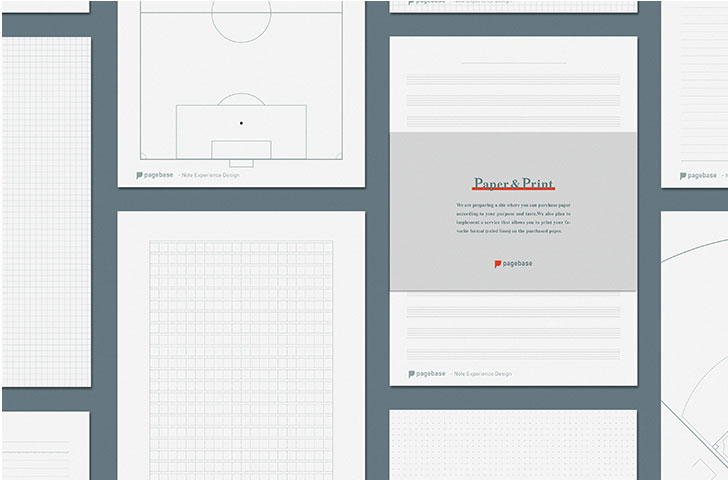Click the red underline beneath Paper&Print
Screen dimensions: 728x480
[512, 190]
